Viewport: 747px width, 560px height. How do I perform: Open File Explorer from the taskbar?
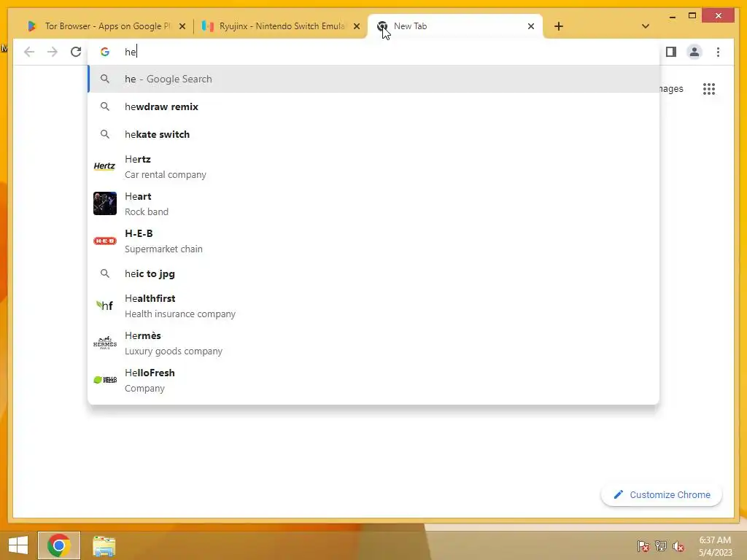point(104,546)
